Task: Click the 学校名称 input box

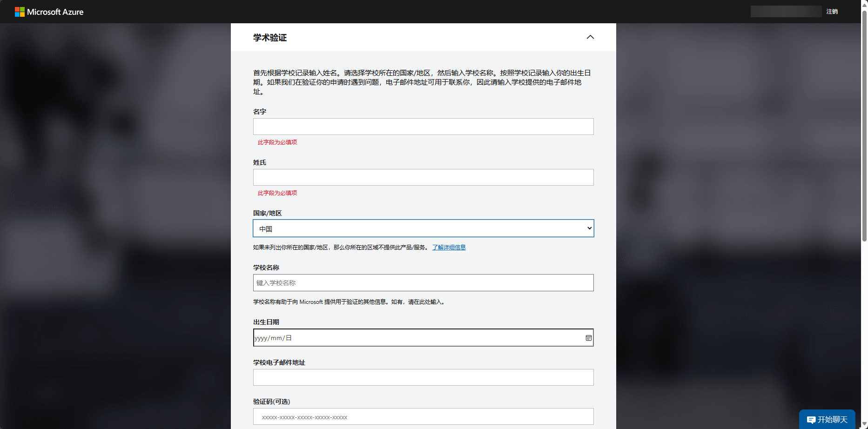Action: coord(423,283)
